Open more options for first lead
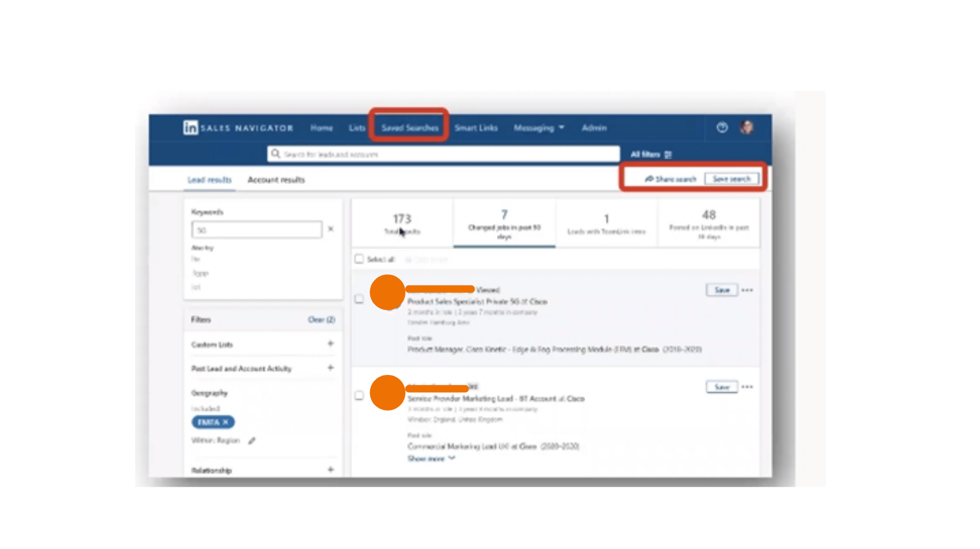This screenshot has width=980, height=549. point(747,290)
